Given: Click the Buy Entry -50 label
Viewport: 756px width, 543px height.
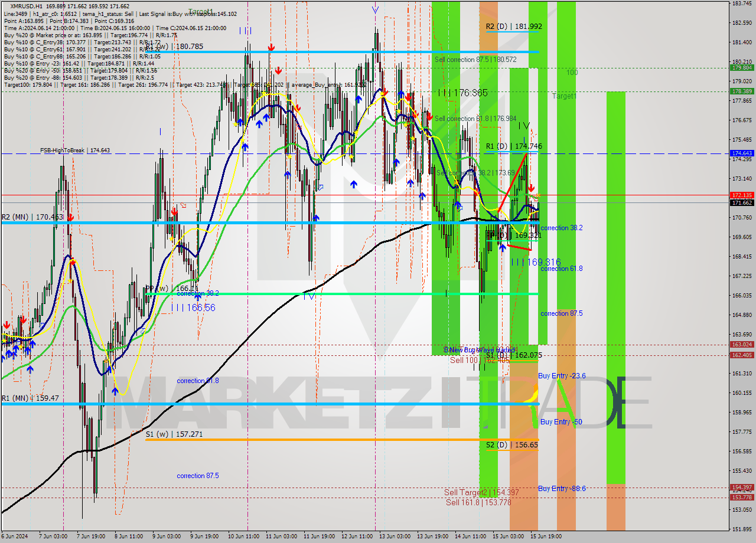Looking at the screenshot, I should pos(561,422).
